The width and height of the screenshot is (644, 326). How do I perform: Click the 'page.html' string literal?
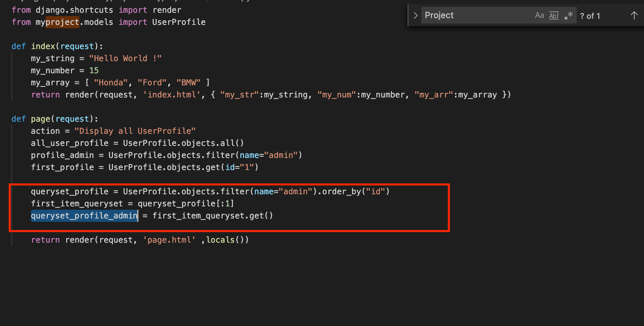[x=169, y=240]
